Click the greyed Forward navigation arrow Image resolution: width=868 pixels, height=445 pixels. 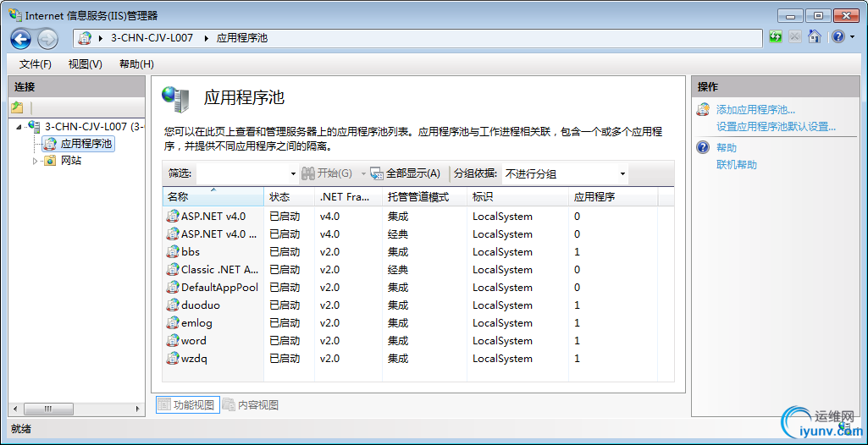pyautogui.click(x=47, y=38)
